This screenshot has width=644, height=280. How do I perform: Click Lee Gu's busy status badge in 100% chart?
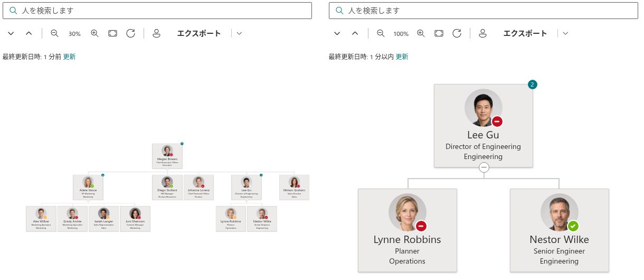497,122
